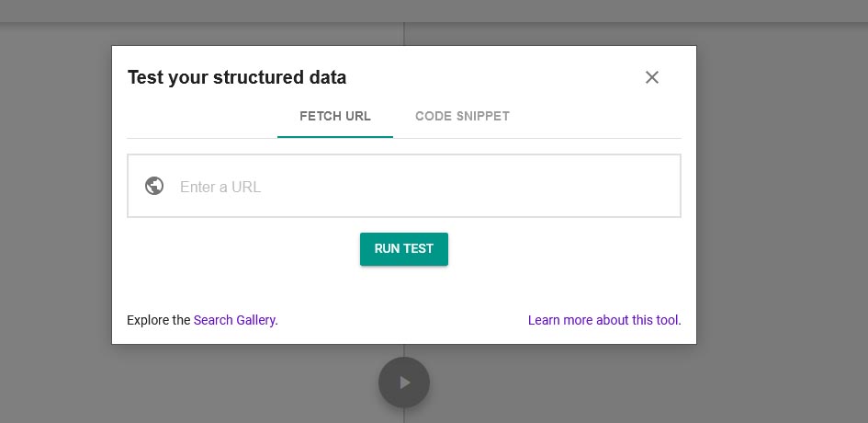Click the white triangle inside the play button
This screenshot has height=423, width=868.
(x=405, y=383)
